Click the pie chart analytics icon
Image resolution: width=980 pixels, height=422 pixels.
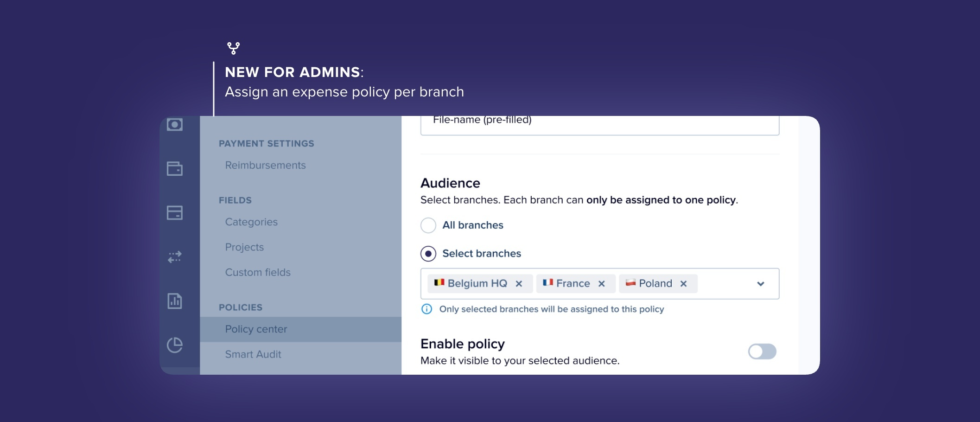point(175,345)
